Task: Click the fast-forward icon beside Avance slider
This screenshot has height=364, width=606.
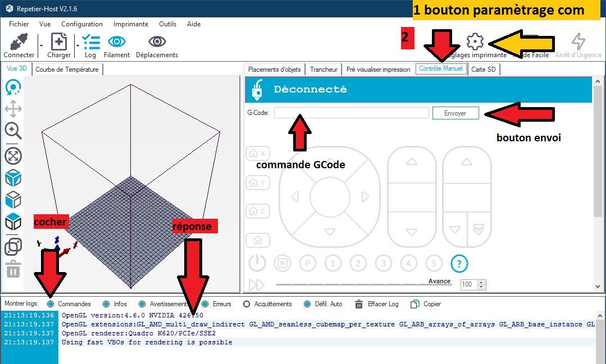Action: point(257,285)
